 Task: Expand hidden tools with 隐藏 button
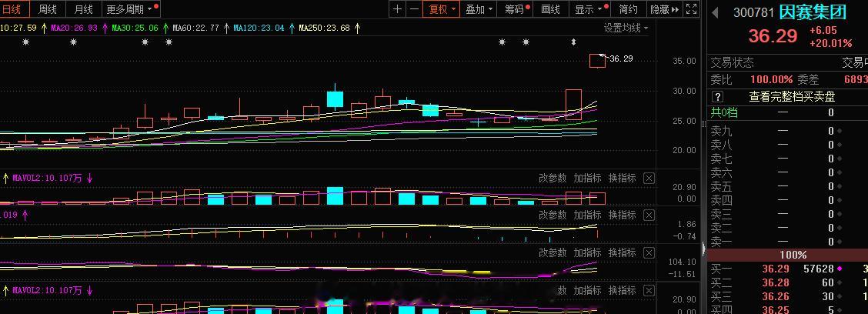tap(664, 9)
